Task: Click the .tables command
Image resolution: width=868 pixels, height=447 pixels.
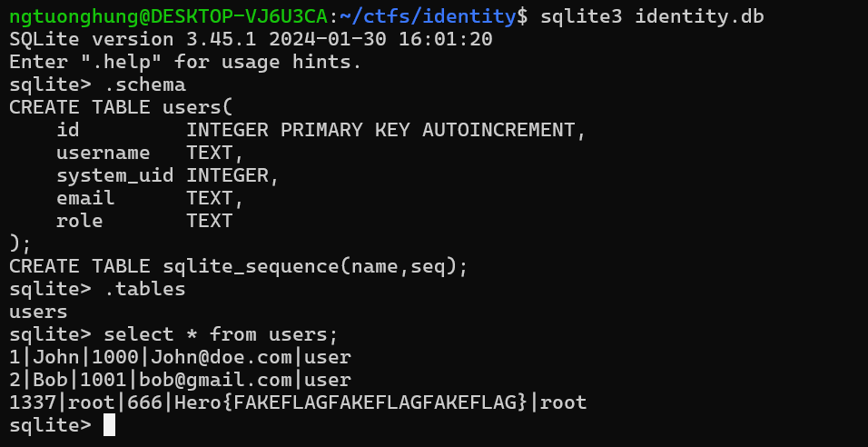Action: pos(145,290)
